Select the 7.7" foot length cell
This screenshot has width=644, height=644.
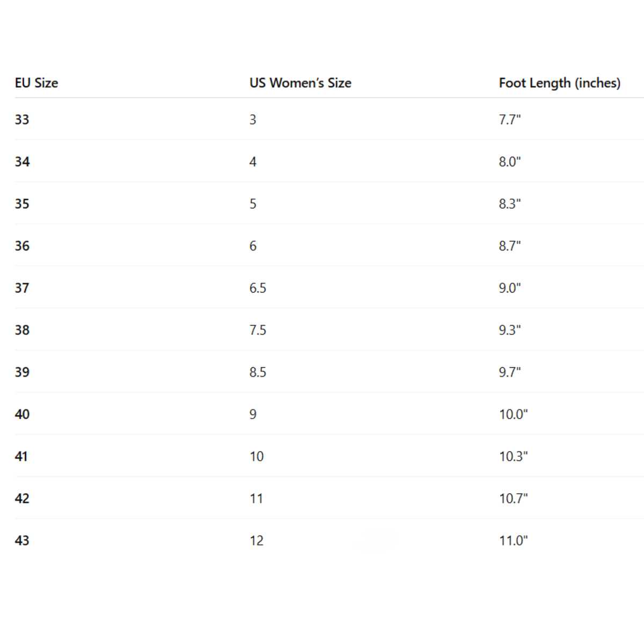tap(509, 120)
